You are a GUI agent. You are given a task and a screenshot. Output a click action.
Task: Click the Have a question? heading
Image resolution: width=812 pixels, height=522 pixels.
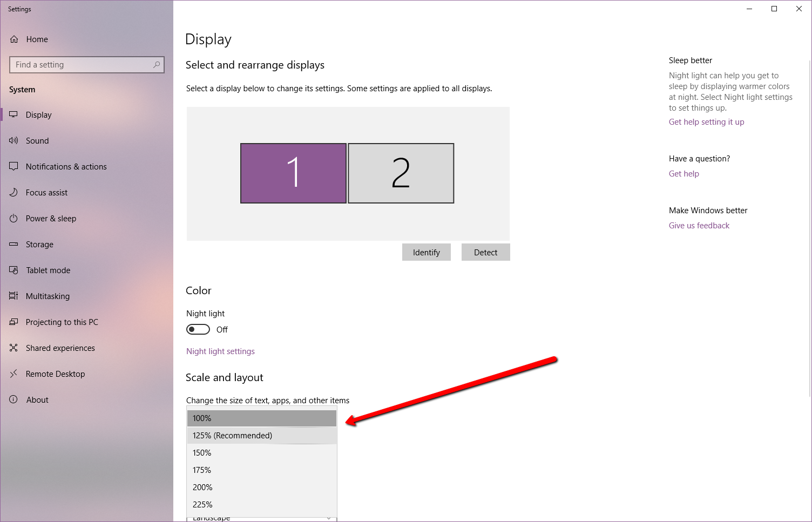(x=699, y=159)
